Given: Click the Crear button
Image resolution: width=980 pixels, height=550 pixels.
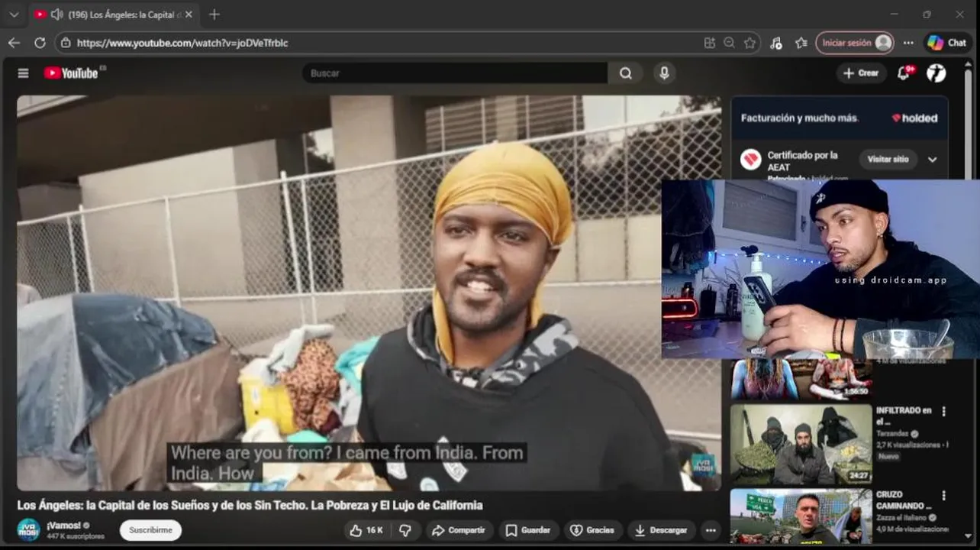Looking at the screenshot, I should (861, 73).
